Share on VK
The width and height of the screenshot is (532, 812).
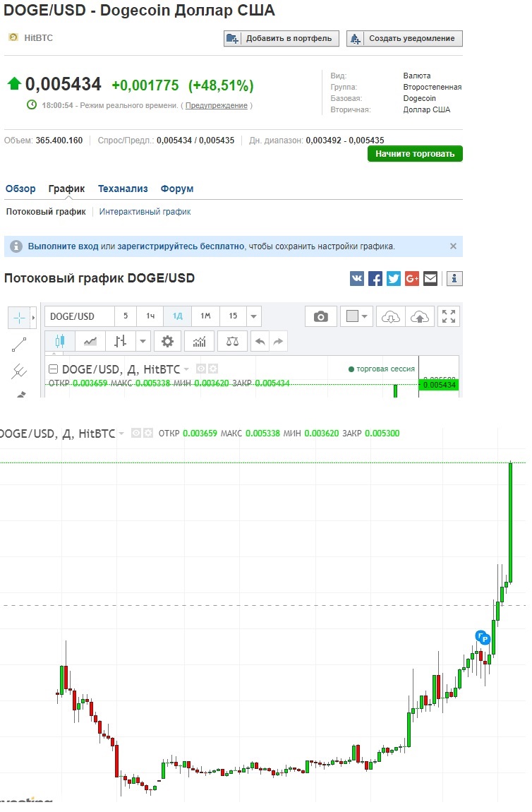357,279
